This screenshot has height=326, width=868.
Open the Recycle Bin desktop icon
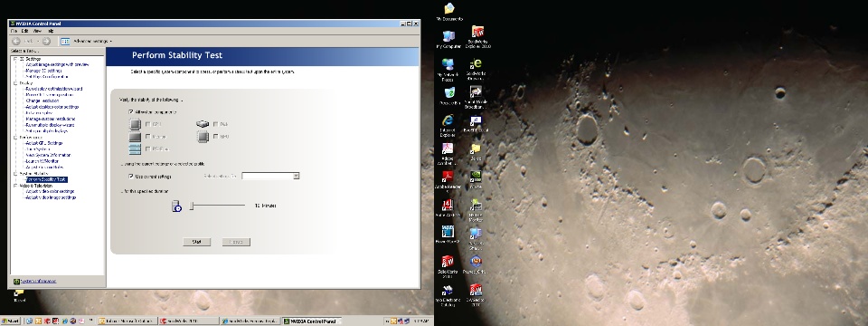[x=449, y=92]
